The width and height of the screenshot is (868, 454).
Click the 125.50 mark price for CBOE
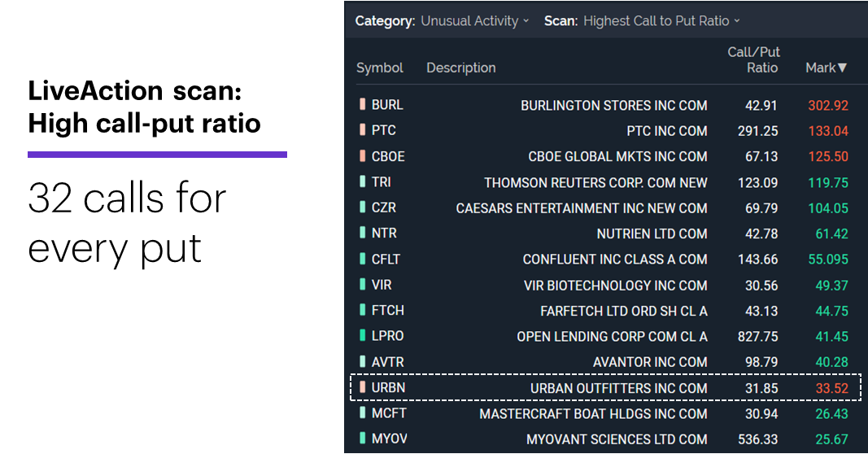(828, 157)
